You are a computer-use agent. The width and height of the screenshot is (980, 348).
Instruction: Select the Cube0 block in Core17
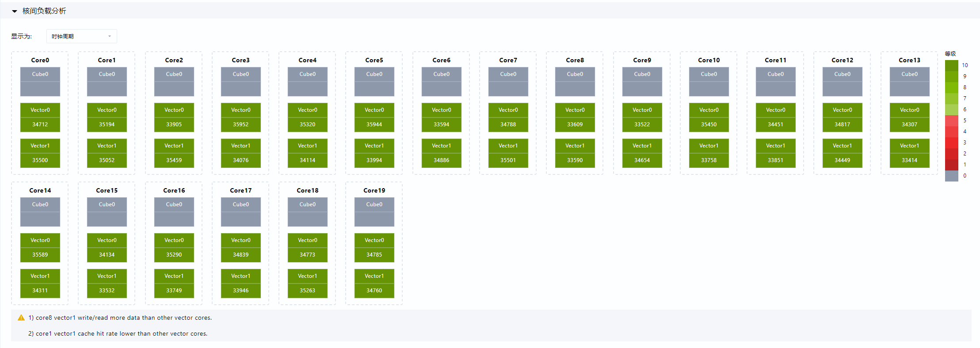241,212
